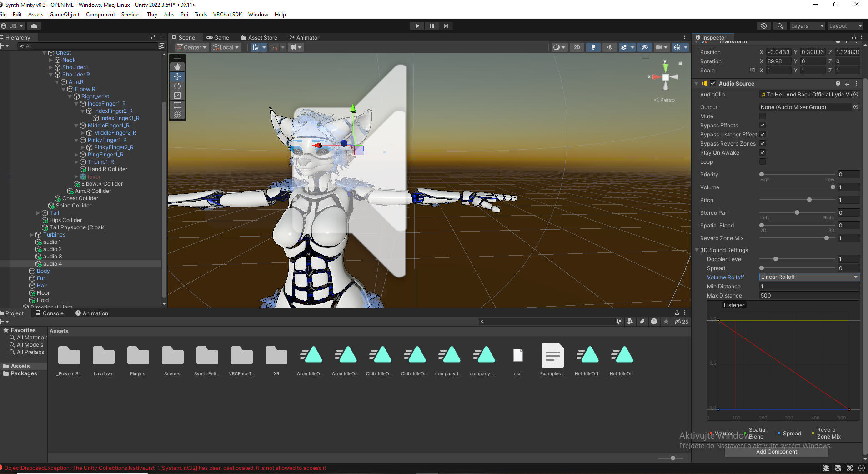Toggle 2D view mode in scene
This screenshot has height=474, width=868.
click(x=577, y=47)
